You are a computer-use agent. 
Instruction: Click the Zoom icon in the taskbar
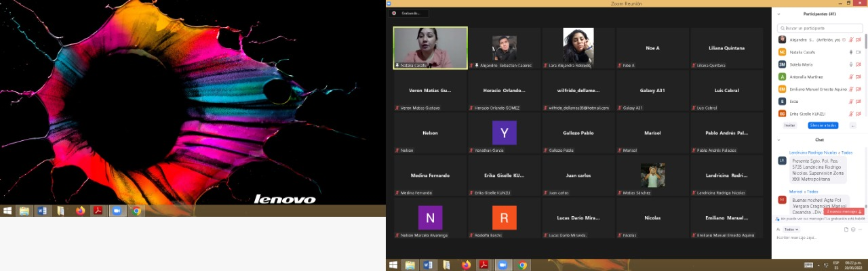[502, 265]
